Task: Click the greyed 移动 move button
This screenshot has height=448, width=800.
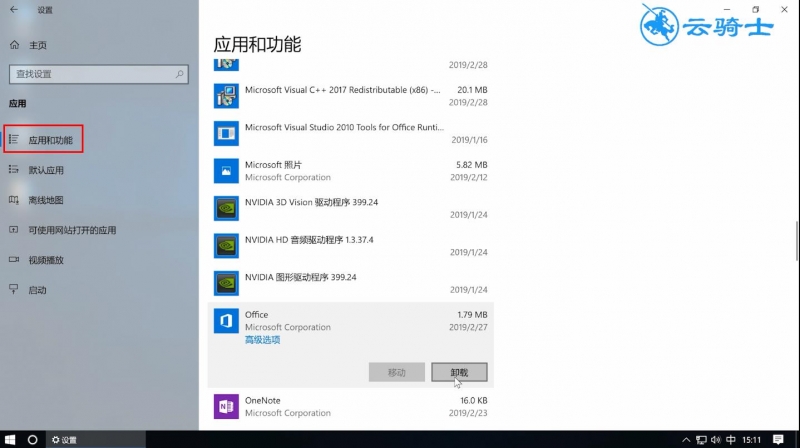Action: (x=396, y=372)
